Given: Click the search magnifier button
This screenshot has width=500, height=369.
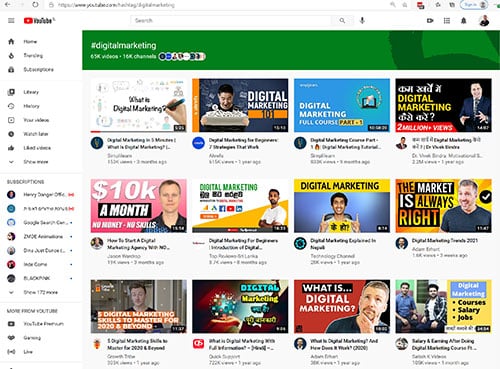Looking at the screenshot, I should pyautogui.click(x=342, y=21).
